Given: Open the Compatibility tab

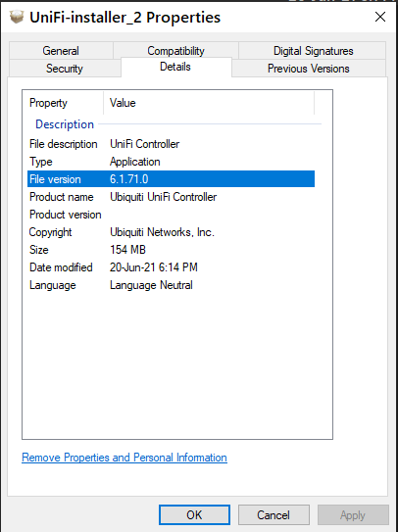Looking at the screenshot, I should click(x=175, y=51).
